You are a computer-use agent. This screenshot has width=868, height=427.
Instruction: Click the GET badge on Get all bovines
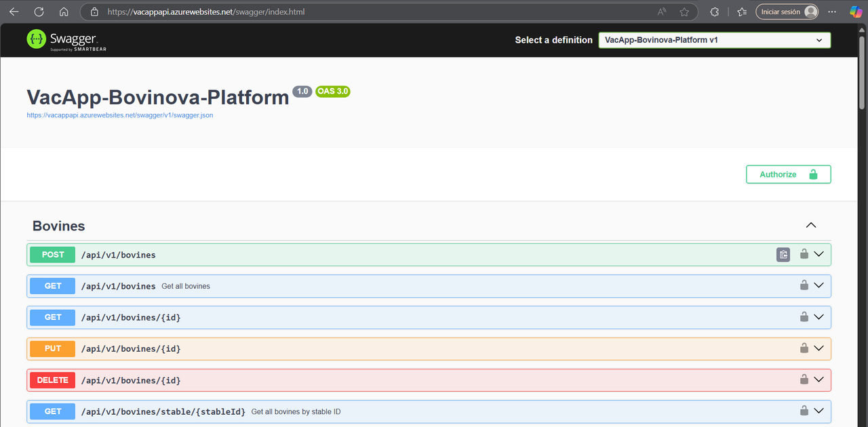(x=53, y=286)
